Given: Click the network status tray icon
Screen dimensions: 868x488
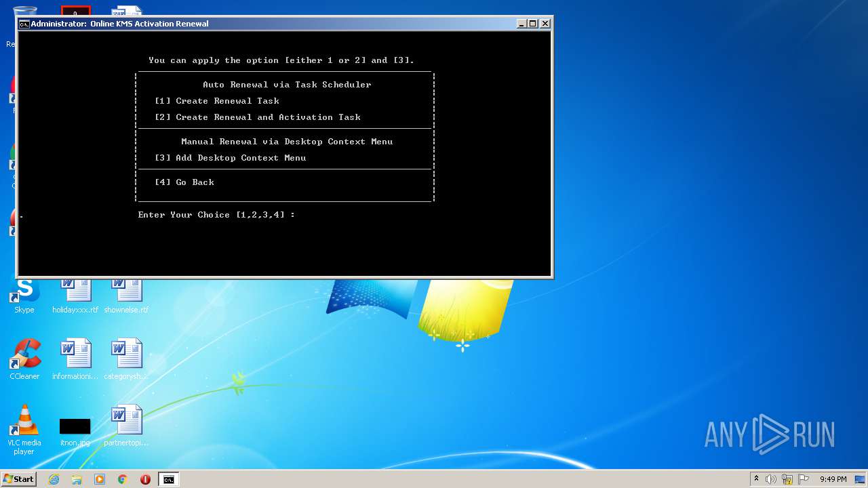Looking at the screenshot, I should pos(787,479).
